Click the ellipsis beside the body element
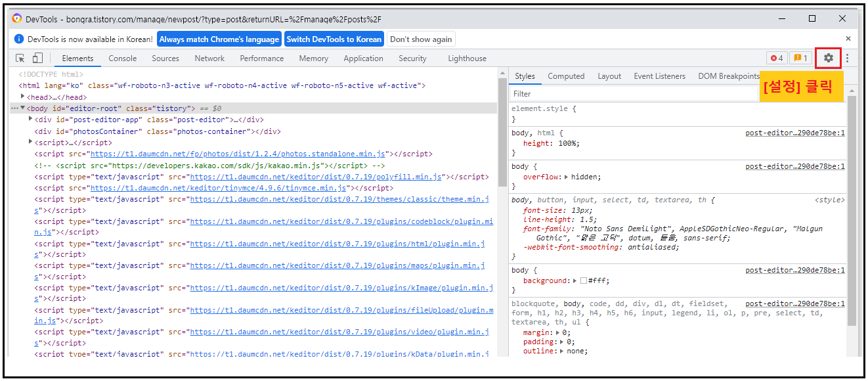The image size is (868, 381). (14, 108)
